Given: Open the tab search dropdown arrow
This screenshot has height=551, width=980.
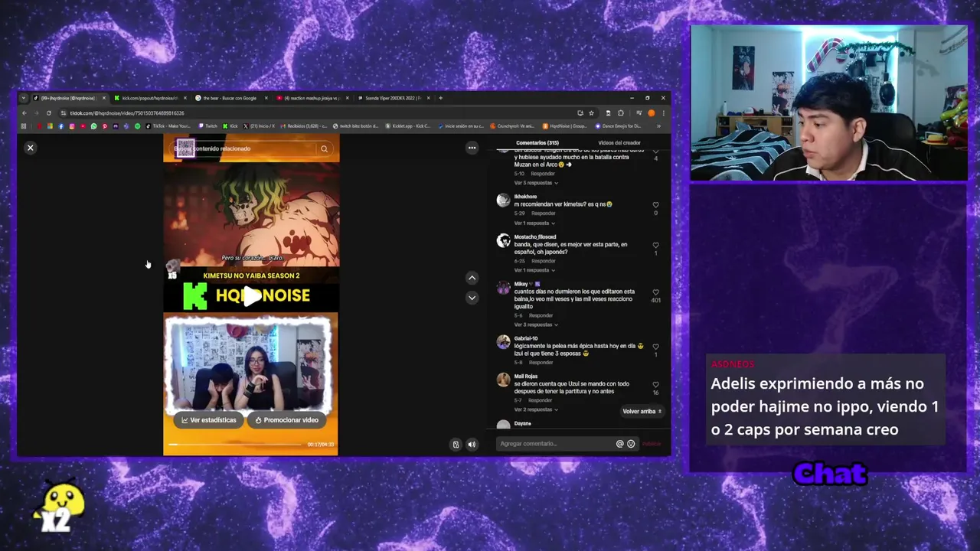Looking at the screenshot, I should coord(24,98).
